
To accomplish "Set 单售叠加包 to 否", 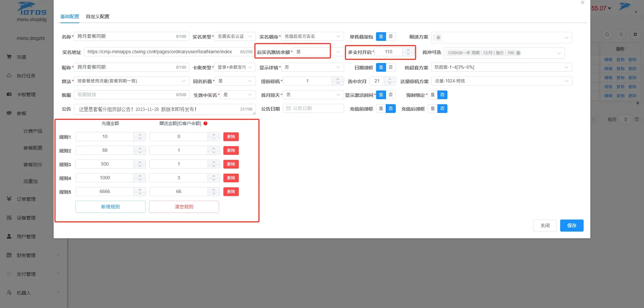I will click(x=391, y=37).
